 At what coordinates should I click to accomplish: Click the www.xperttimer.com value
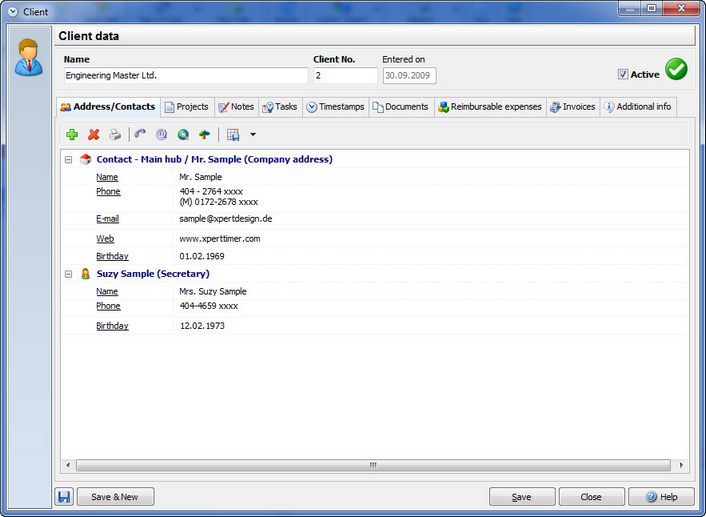tap(220, 239)
